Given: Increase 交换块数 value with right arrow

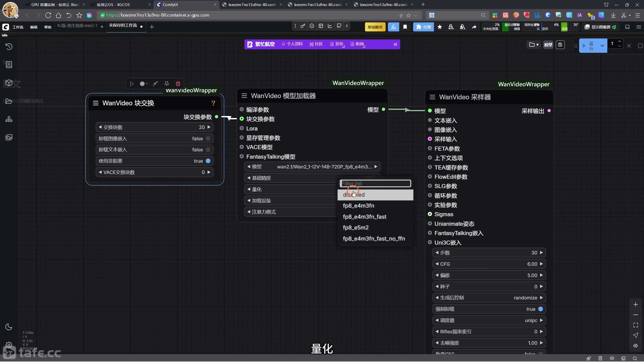Looking at the screenshot, I should [209, 127].
